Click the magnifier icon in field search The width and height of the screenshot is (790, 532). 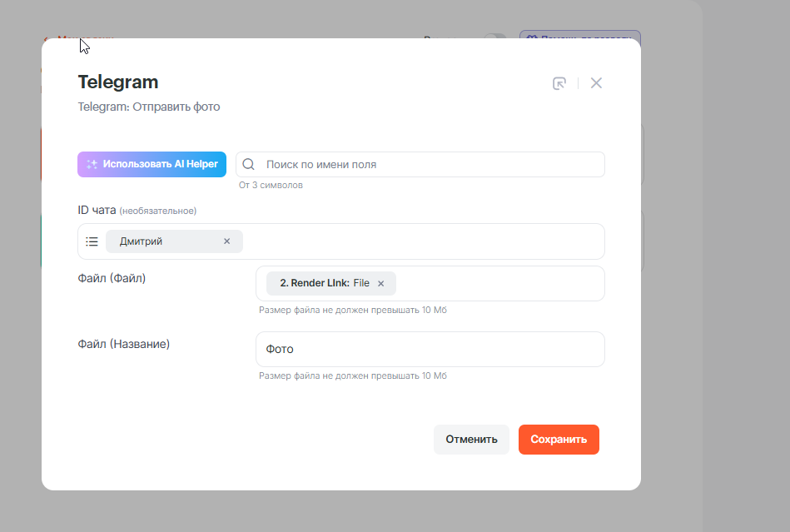[248, 165]
